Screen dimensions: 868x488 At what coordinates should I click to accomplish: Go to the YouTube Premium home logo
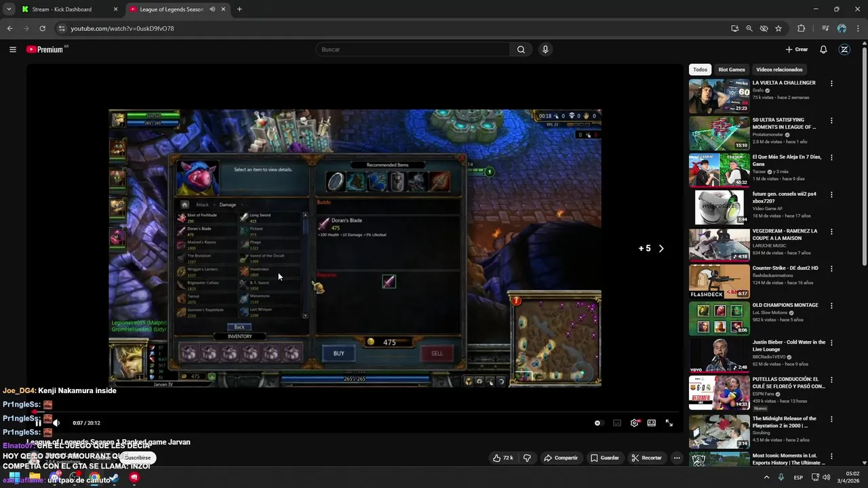coord(45,49)
